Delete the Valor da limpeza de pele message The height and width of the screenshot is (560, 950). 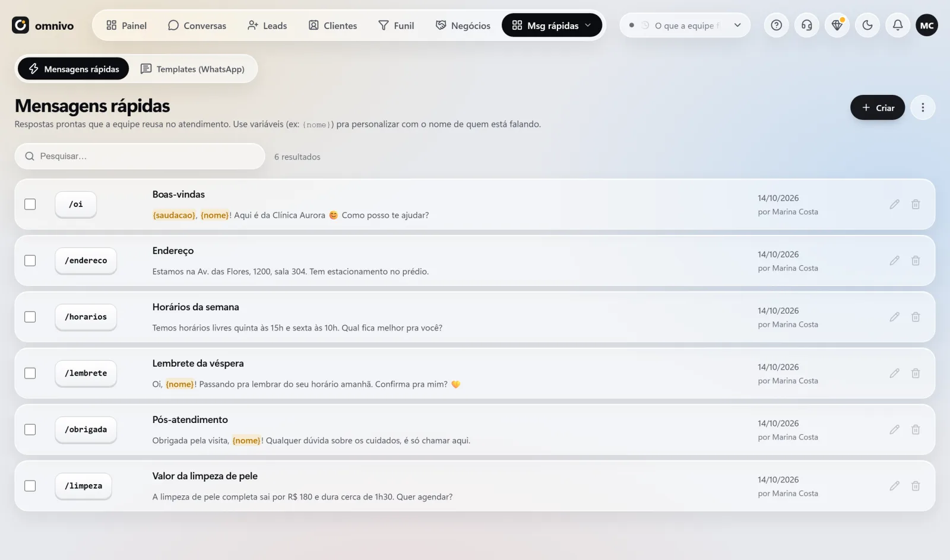(916, 486)
